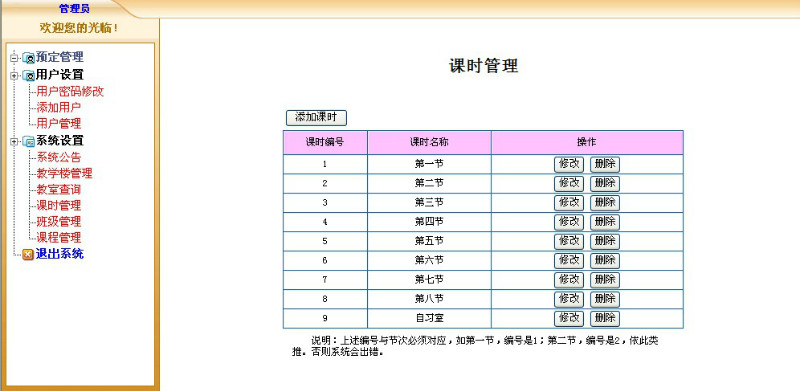Open 用户密码修改 in sidebar
Viewport: 800px width, 391px height.
pos(70,92)
